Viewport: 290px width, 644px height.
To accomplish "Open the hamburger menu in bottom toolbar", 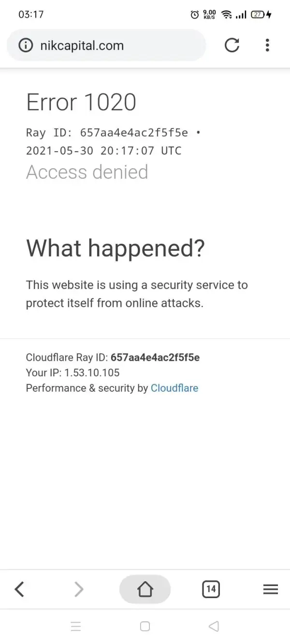I will (270, 589).
